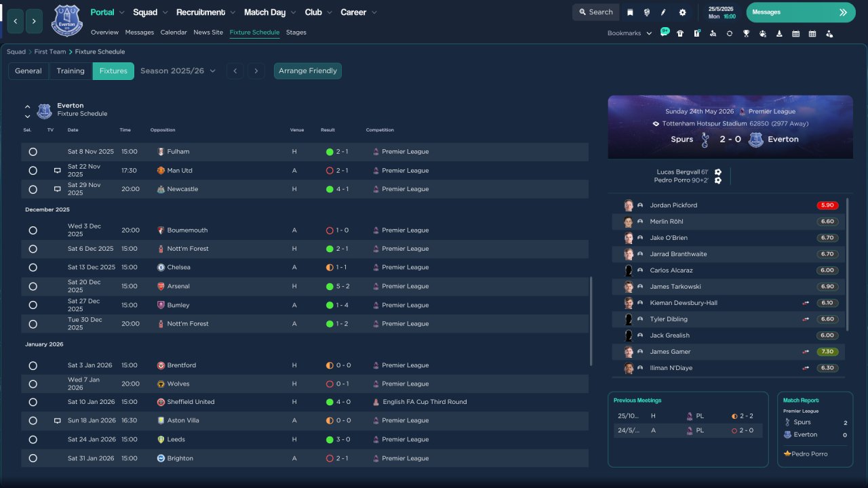Open the Calendar sub-tab
This screenshot has width=868, height=488.
pos(174,33)
